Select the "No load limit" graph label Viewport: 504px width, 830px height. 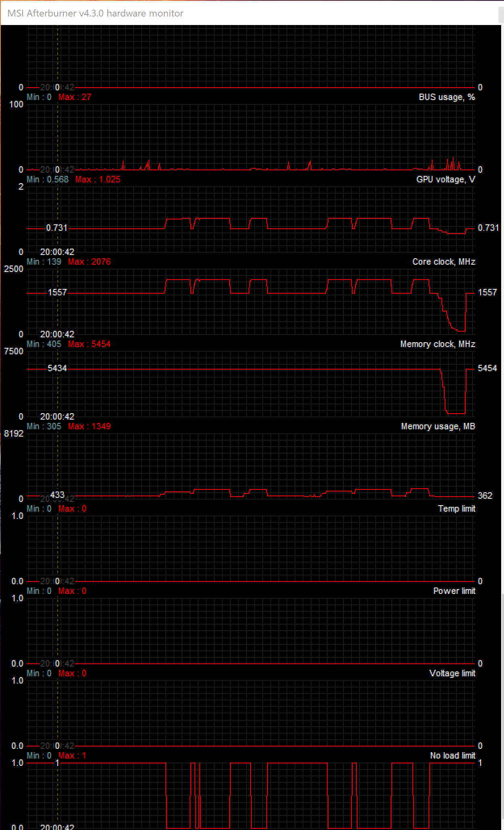coord(452,756)
